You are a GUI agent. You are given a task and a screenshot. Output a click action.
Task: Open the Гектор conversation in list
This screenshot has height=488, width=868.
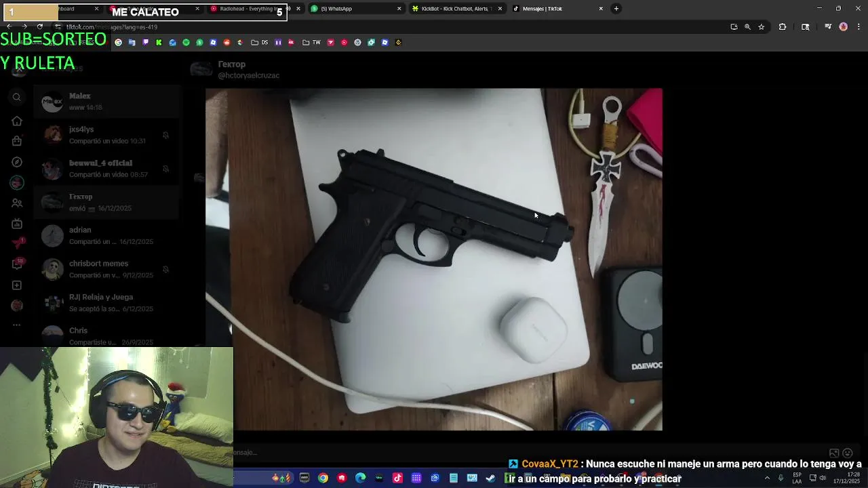pyautogui.click(x=106, y=203)
